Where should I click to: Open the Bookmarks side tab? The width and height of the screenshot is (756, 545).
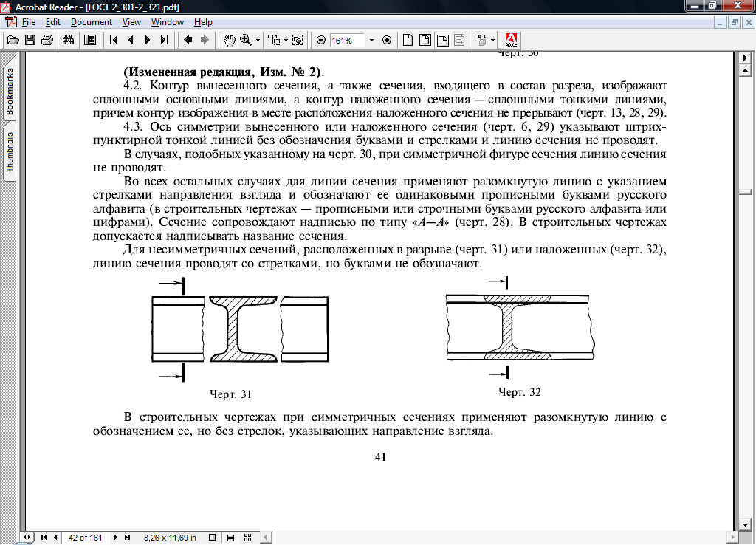pyautogui.click(x=9, y=92)
